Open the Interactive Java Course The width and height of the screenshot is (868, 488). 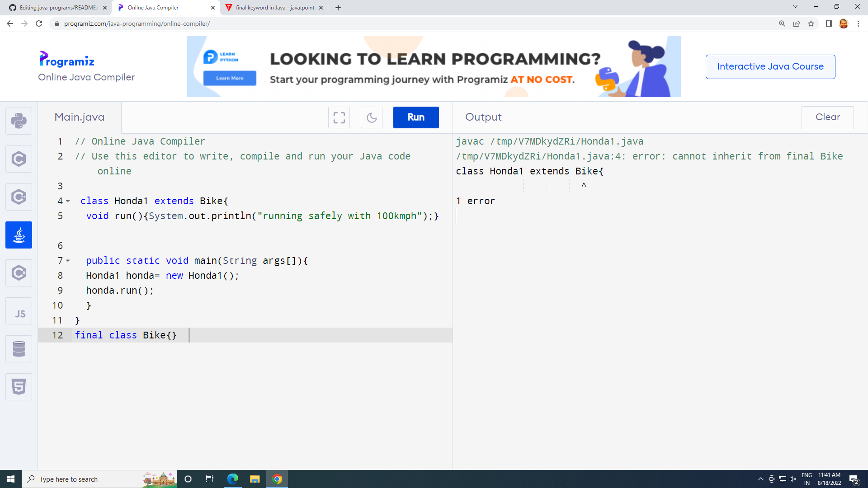coord(770,66)
